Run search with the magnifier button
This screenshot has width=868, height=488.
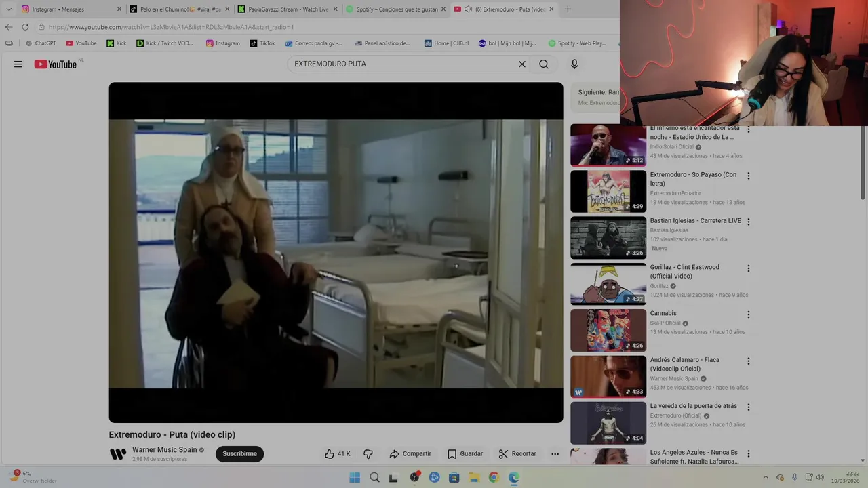point(544,64)
